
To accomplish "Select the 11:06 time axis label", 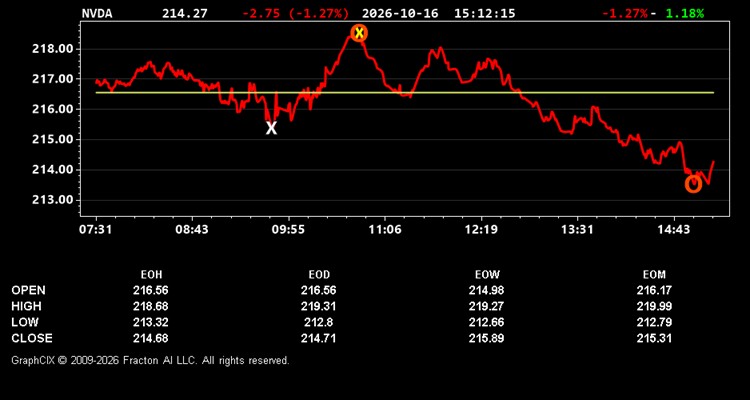I will tap(385, 230).
